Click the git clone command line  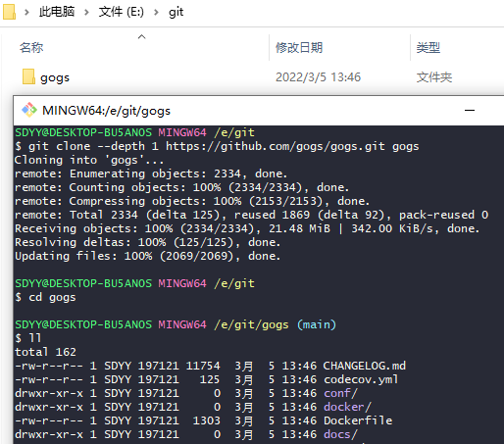[217, 146]
